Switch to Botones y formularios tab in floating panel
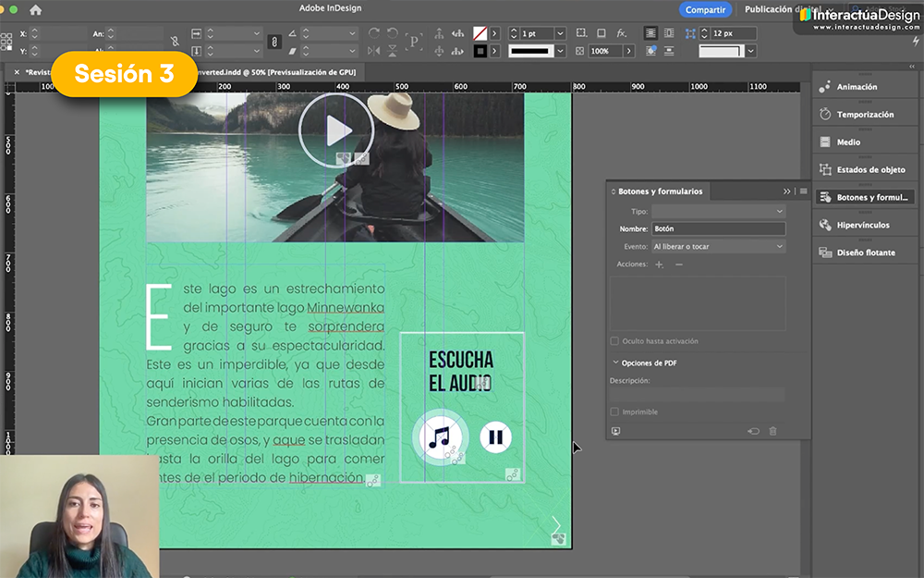 click(x=660, y=191)
